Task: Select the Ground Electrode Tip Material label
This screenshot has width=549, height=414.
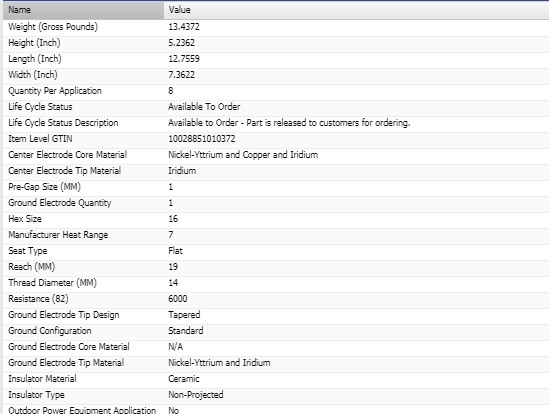Action: click(x=66, y=363)
